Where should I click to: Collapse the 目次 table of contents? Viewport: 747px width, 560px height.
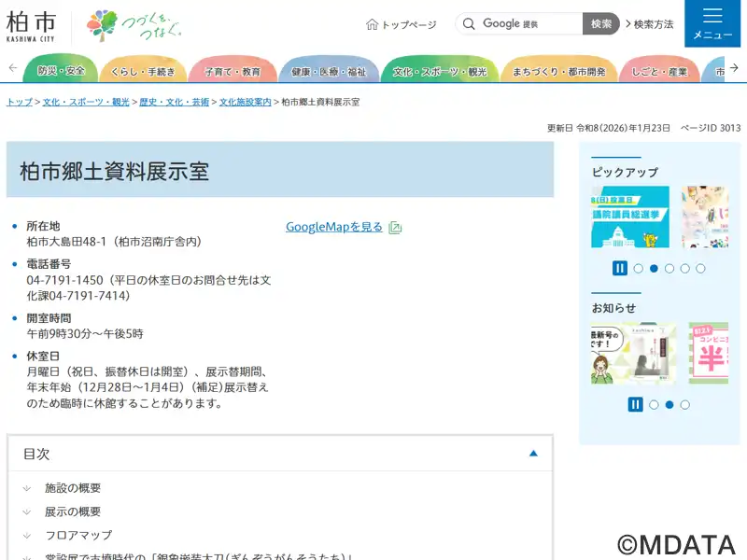[x=533, y=454]
